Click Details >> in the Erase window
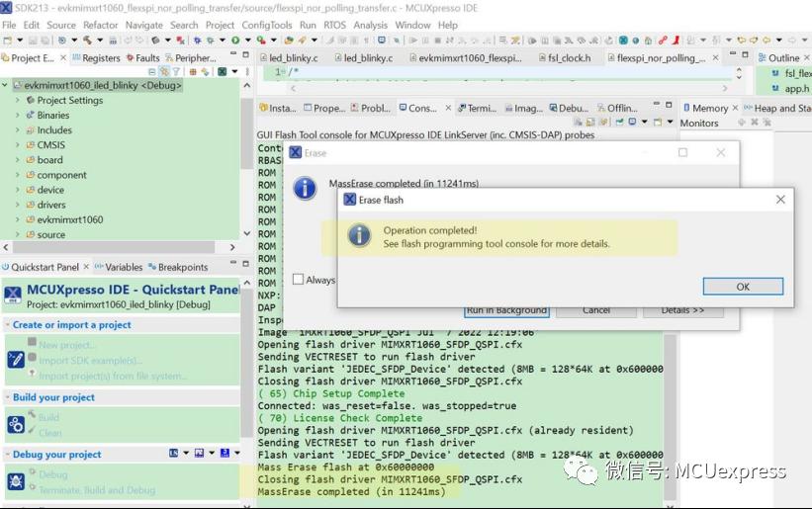812x509 pixels. [682, 310]
